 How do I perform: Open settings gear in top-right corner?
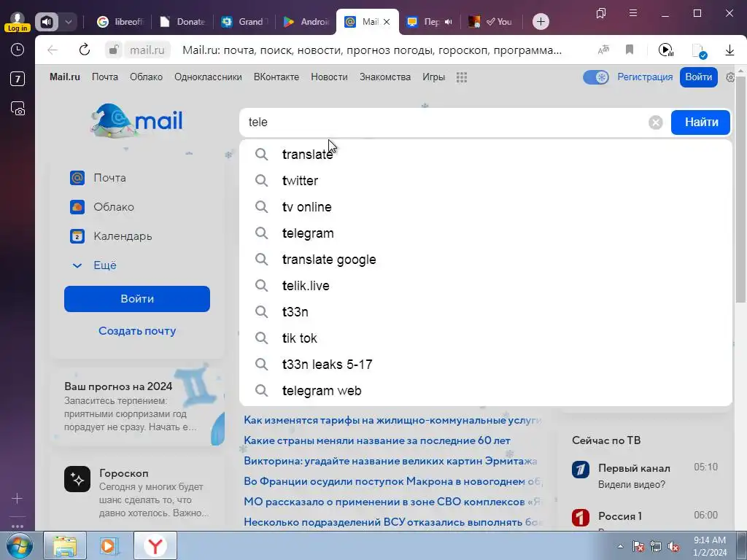pyautogui.click(x=730, y=77)
